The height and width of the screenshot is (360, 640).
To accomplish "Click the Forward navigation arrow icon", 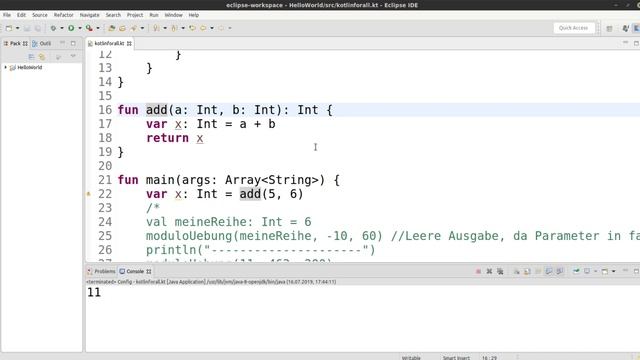I will click(x=221, y=28).
